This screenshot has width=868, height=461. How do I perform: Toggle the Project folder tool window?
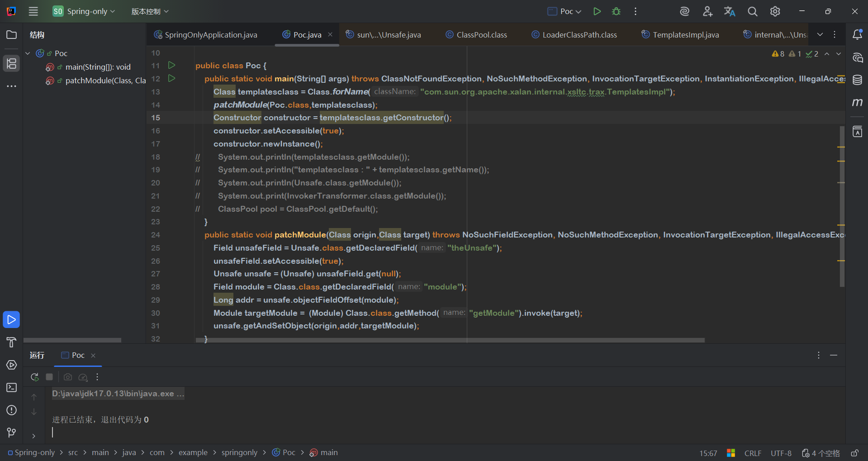12,35
